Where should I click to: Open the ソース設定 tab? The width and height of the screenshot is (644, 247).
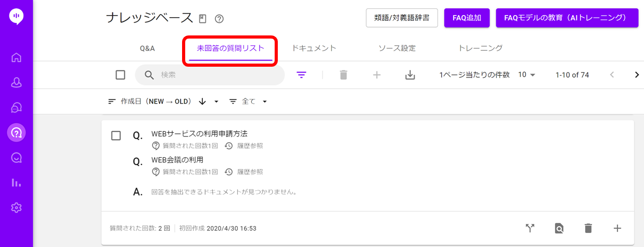(397, 48)
